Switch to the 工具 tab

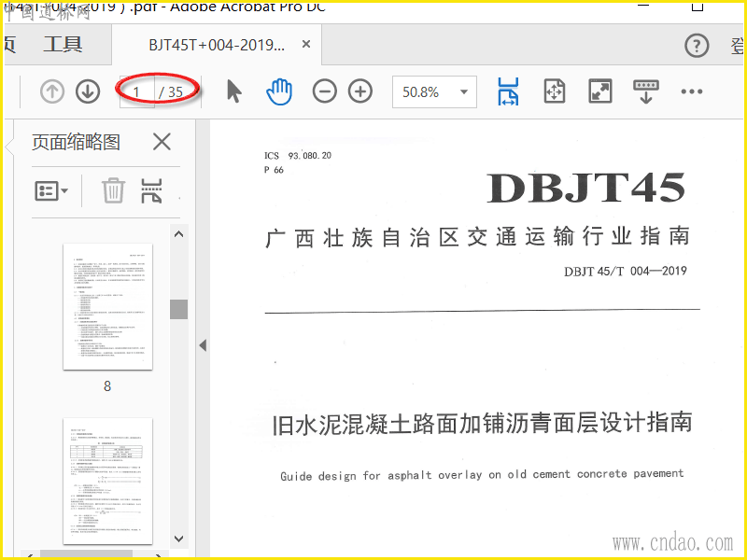tap(63, 45)
